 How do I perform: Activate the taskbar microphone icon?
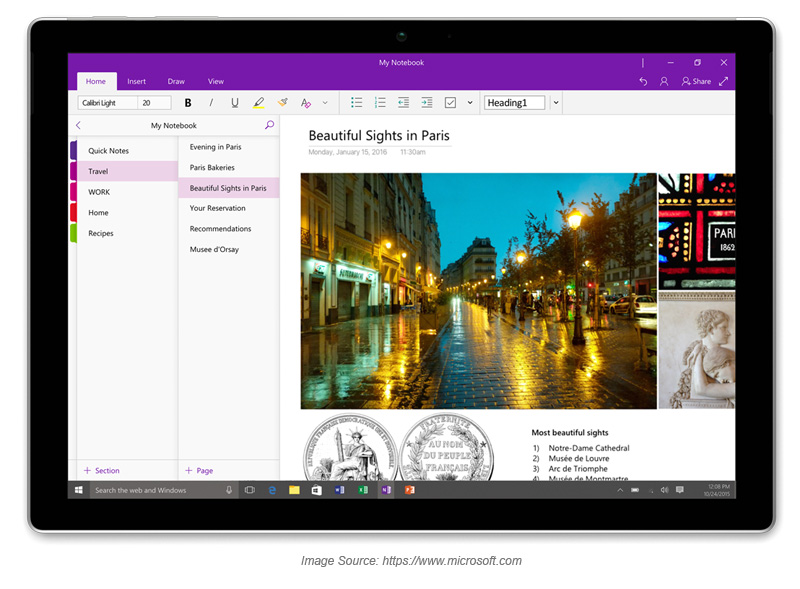pyautogui.click(x=229, y=490)
